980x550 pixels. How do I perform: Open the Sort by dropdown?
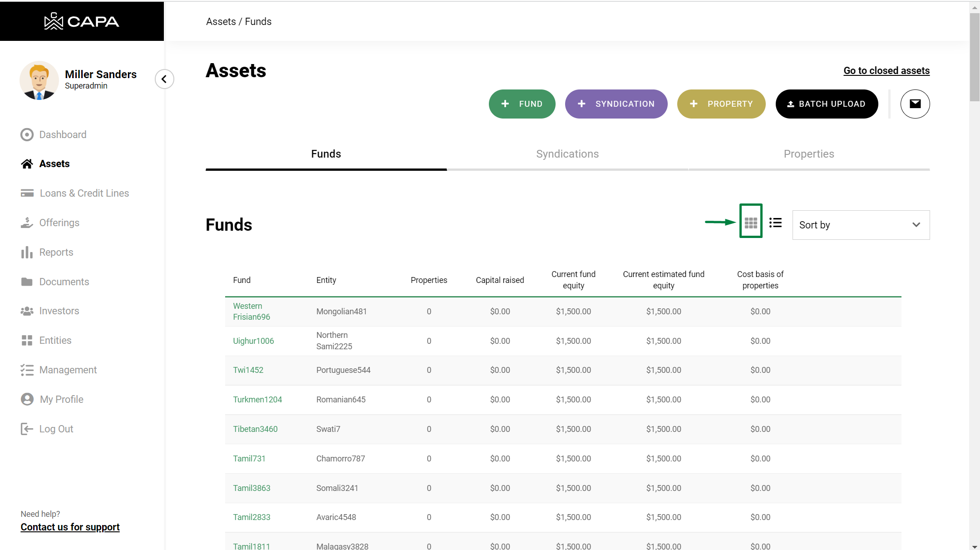click(861, 225)
